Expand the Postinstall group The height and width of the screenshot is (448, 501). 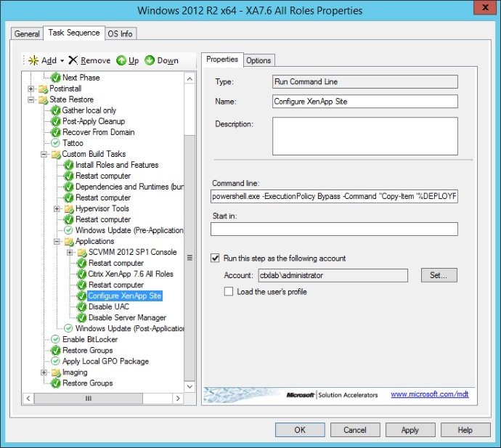click(x=30, y=89)
